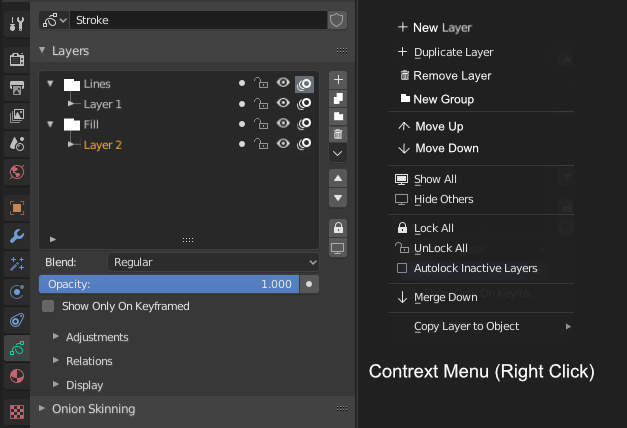627x428 pixels.
Task: Click the Opacity slider
Action: (169, 284)
